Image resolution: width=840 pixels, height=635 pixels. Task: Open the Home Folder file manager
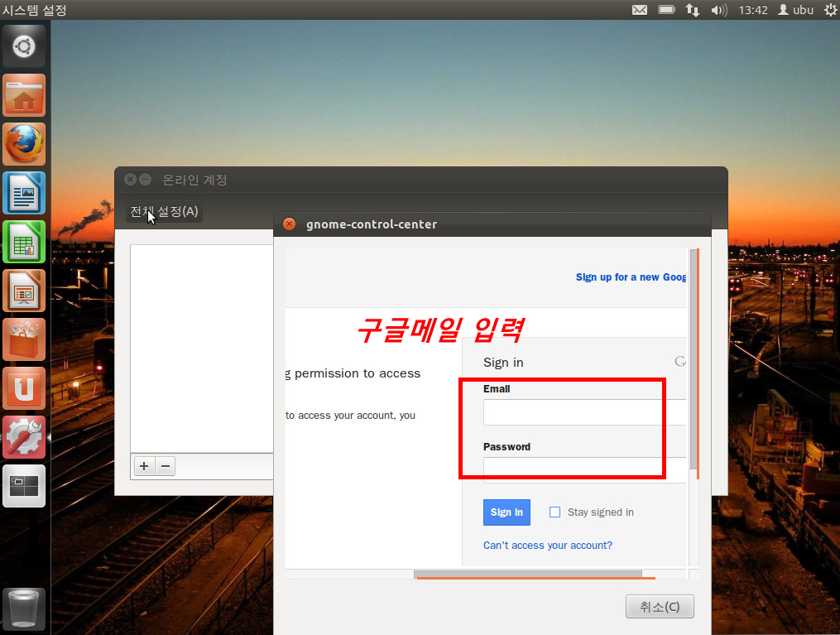tap(24, 96)
